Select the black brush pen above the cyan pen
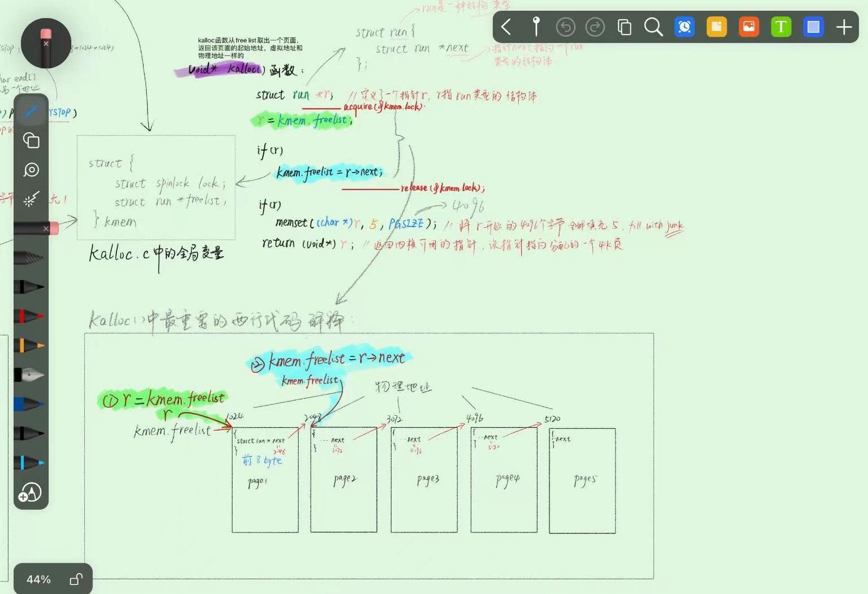The height and width of the screenshot is (594, 868). pos(29,433)
